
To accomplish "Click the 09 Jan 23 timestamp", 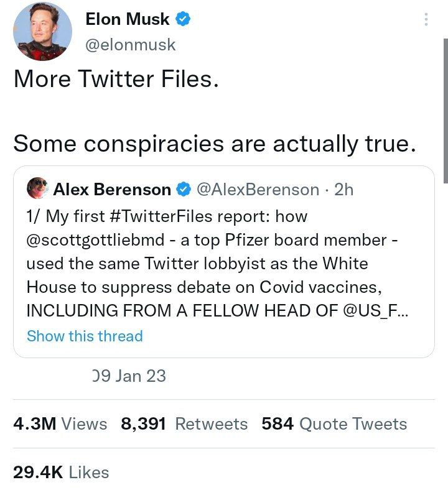I will point(128,376).
